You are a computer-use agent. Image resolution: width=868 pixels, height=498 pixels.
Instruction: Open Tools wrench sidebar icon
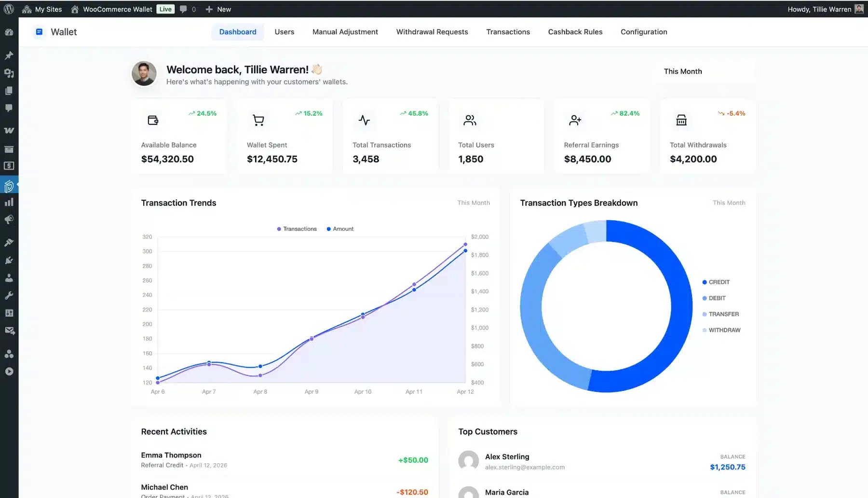coord(9,295)
